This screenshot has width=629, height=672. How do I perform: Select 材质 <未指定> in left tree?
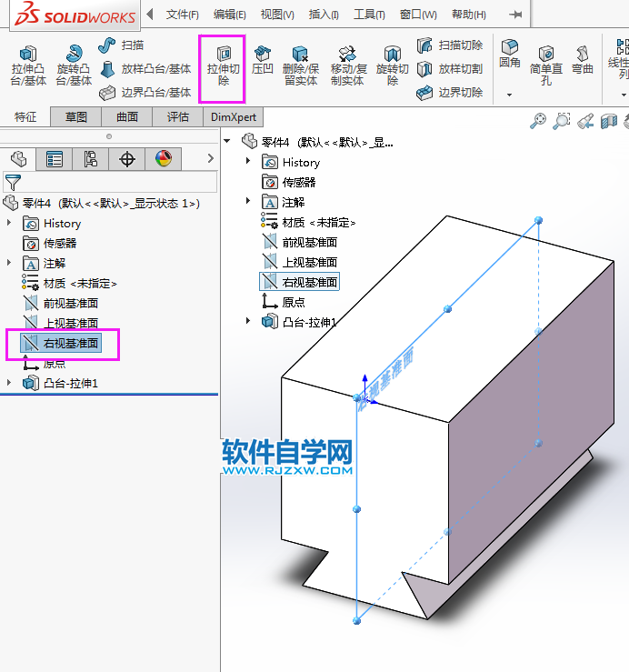point(69,284)
